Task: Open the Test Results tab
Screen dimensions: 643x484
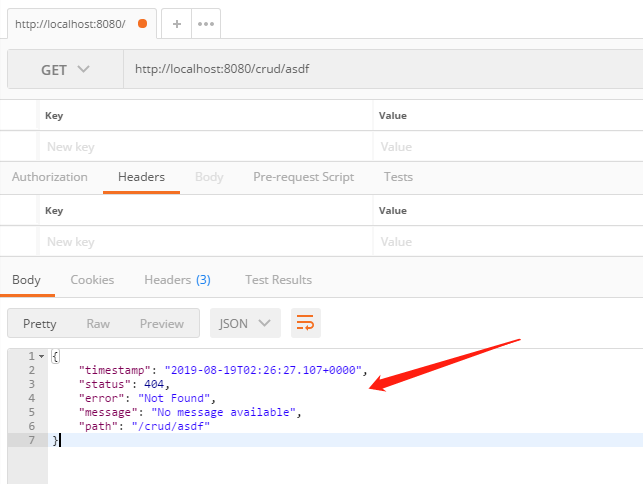Action: pos(278,280)
